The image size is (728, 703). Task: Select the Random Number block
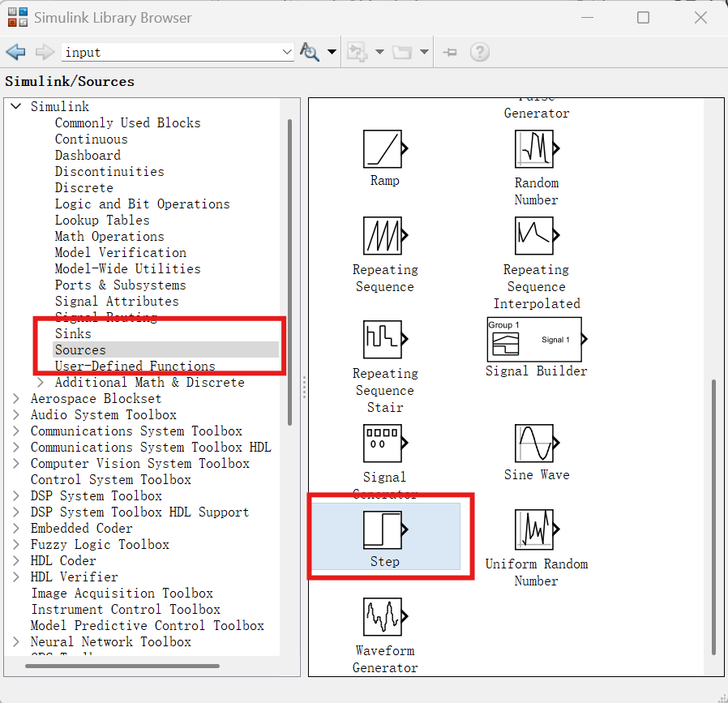point(536,149)
